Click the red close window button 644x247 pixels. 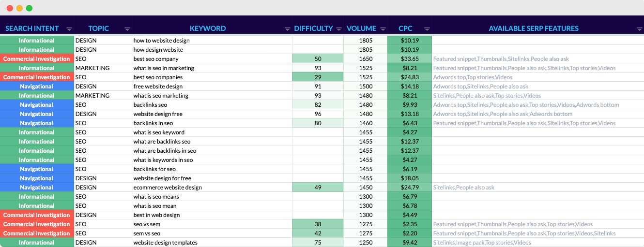[10, 8]
